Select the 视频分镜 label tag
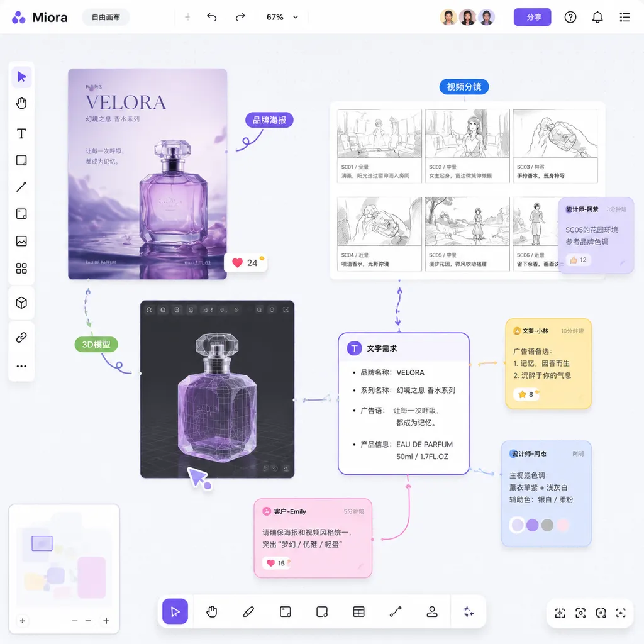 464,87
